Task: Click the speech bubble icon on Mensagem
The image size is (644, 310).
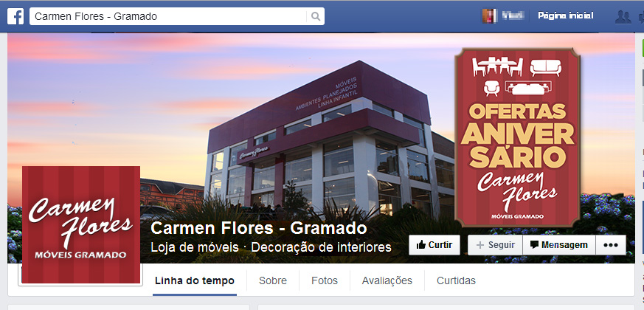Action: click(x=534, y=245)
